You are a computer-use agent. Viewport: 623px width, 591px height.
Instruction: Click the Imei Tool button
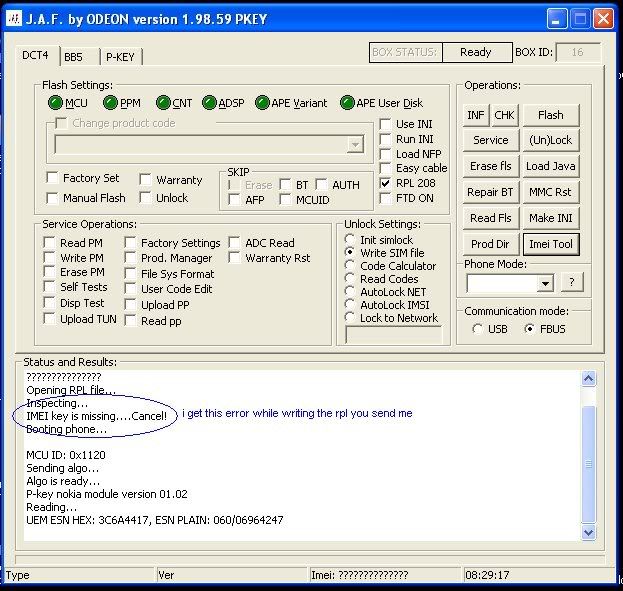pyautogui.click(x=551, y=244)
